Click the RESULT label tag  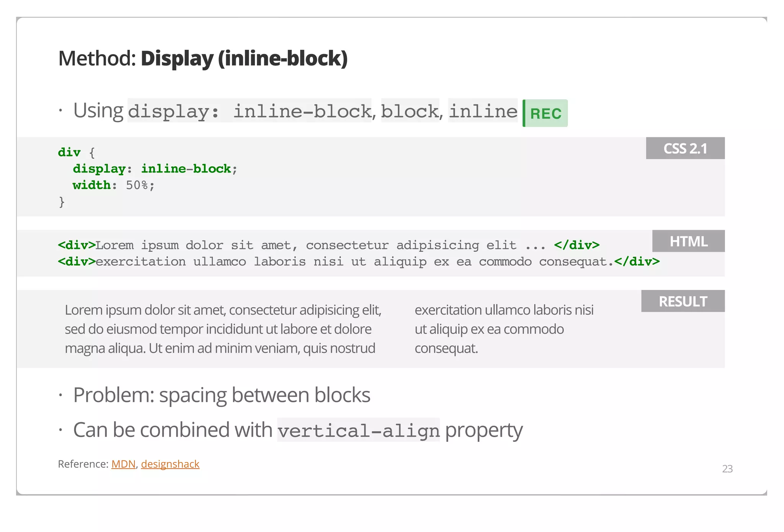[x=683, y=301]
